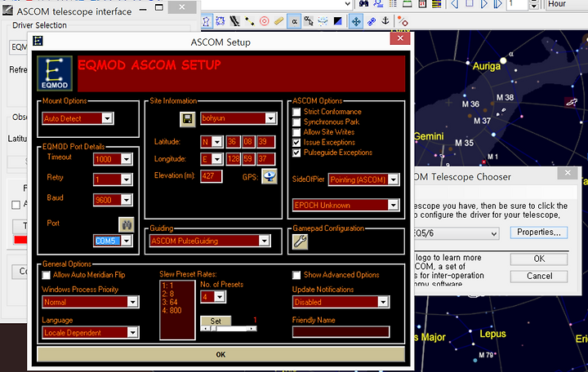Click the fast-forward time animation arrow
588x372 pixels.
pyautogui.click(x=498, y=4)
